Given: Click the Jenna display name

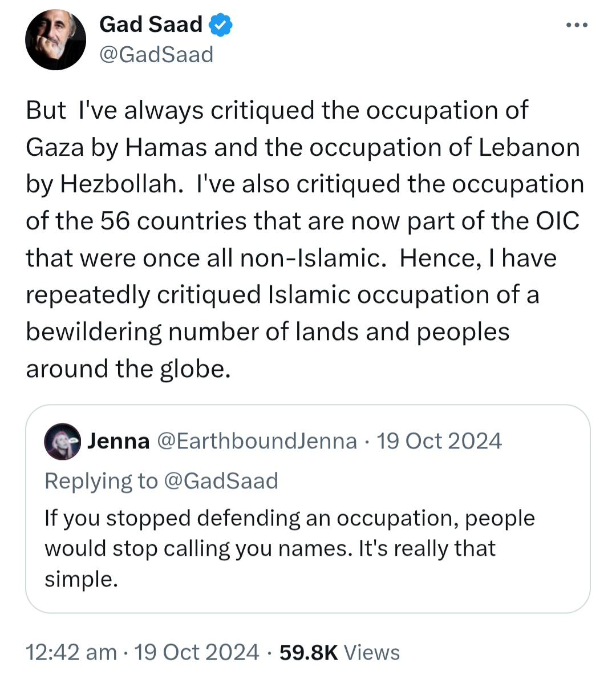Looking at the screenshot, I should 119,441.
